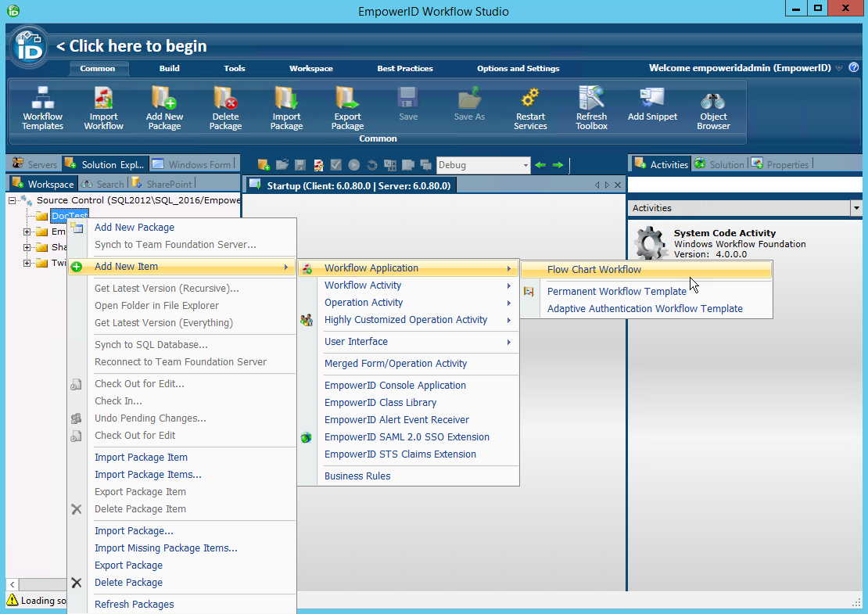The height and width of the screenshot is (614, 868).
Task: Select Permanent Workflow Template
Action: pos(617,291)
